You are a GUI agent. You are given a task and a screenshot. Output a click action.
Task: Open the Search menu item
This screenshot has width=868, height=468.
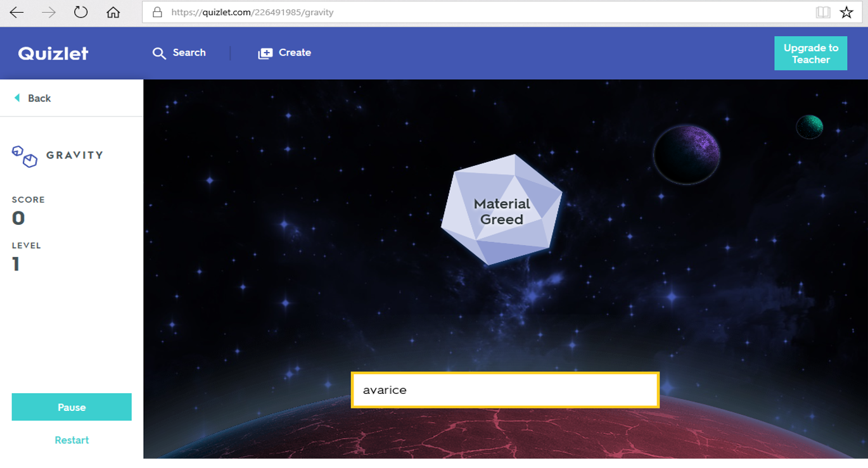click(x=189, y=53)
